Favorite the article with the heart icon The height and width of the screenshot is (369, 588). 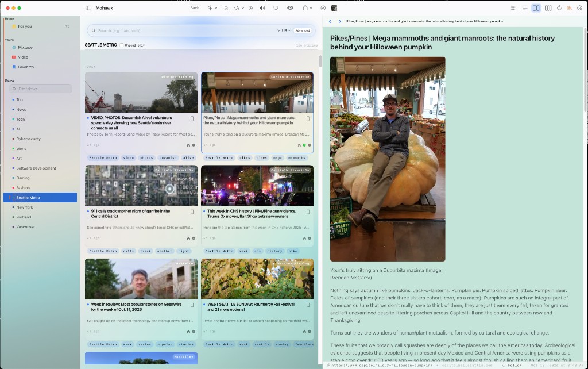click(x=276, y=8)
